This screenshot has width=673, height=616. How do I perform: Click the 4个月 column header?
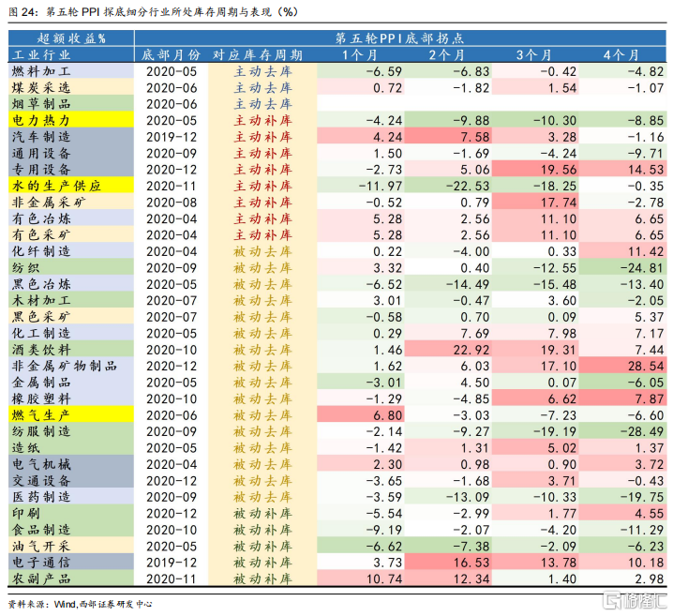(x=621, y=54)
